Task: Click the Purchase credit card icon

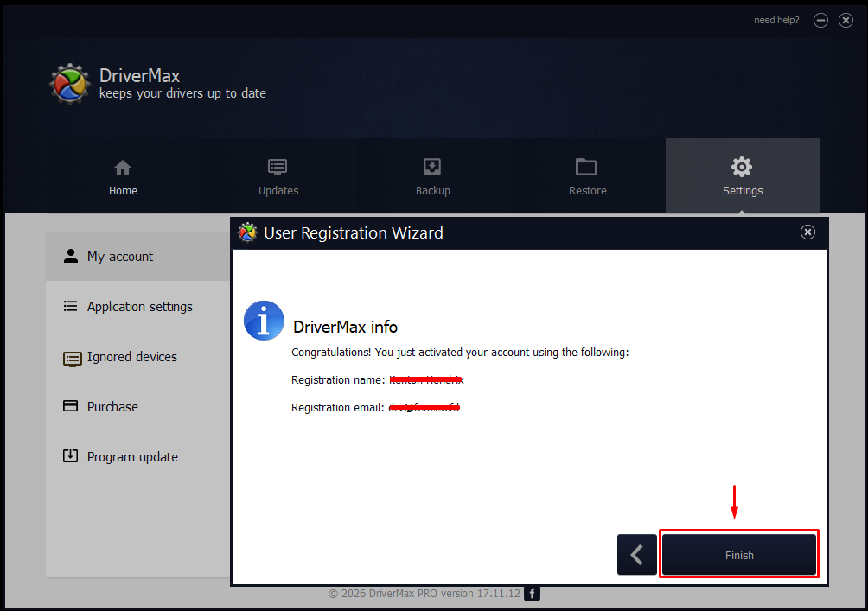Action: click(70, 405)
